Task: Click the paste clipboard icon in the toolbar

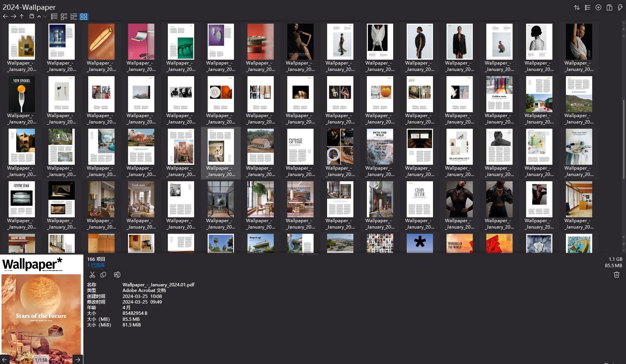Action: (609, 8)
